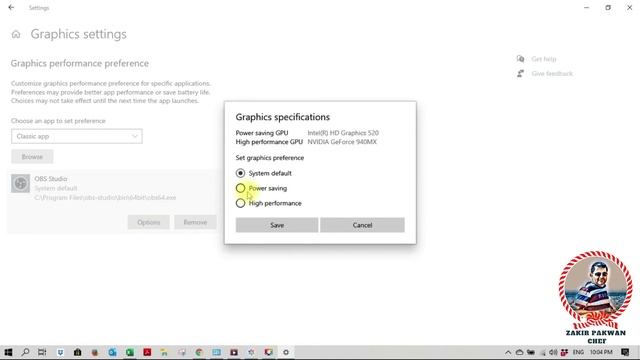
Task: Click the Graphics performance preference heading
Action: (80, 64)
